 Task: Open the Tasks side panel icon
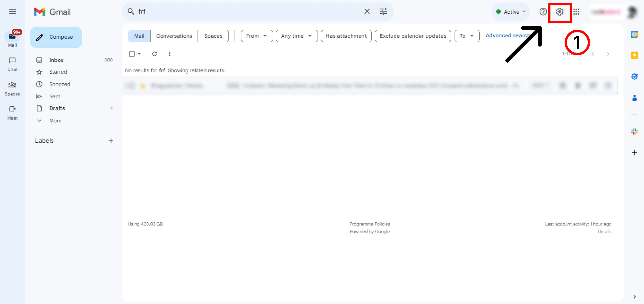tap(634, 77)
